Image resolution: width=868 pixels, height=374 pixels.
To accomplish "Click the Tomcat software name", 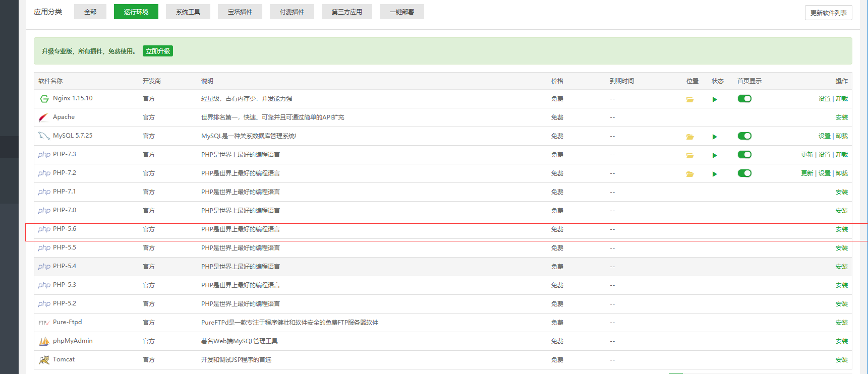I will pos(64,359).
